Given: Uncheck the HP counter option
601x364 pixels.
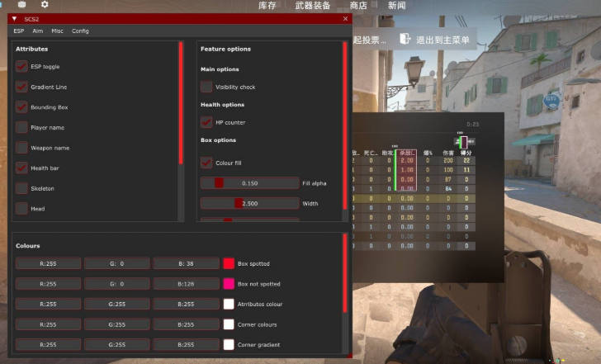Looking at the screenshot, I should (206, 122).
